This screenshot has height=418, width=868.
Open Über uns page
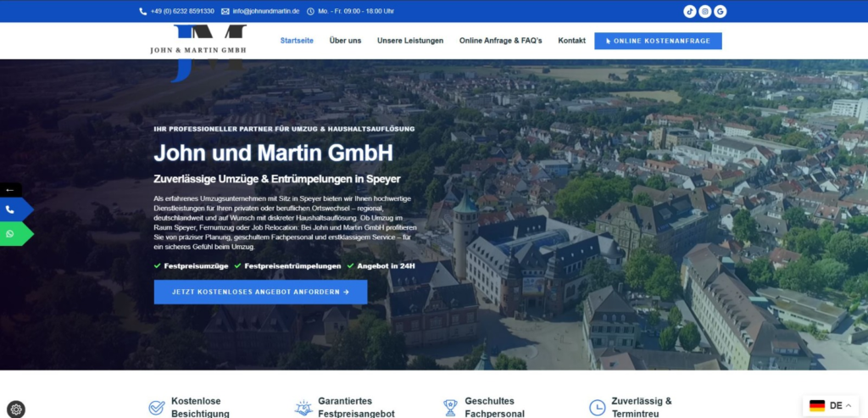(x=345, y=41)
